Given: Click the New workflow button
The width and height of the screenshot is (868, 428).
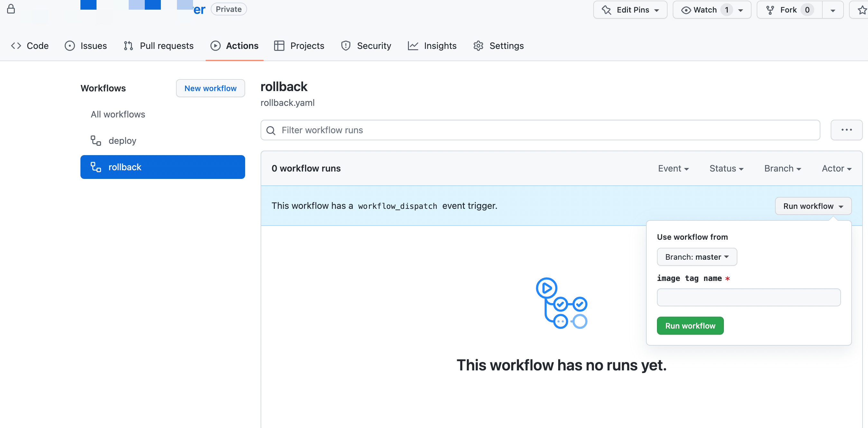Looking at the screenshot, I should pos(210,88).
